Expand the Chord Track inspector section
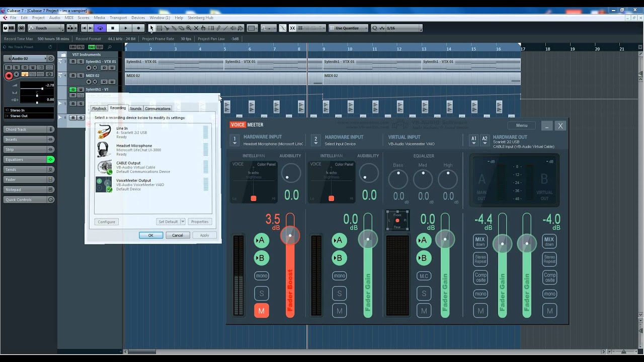 pyautogui.click(x=29, y=129)
